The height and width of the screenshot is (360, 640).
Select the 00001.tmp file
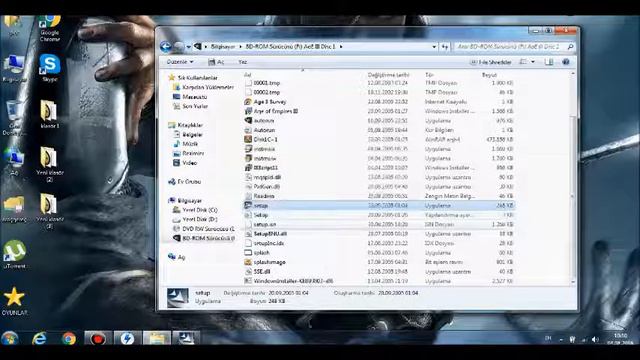(267, 83)
